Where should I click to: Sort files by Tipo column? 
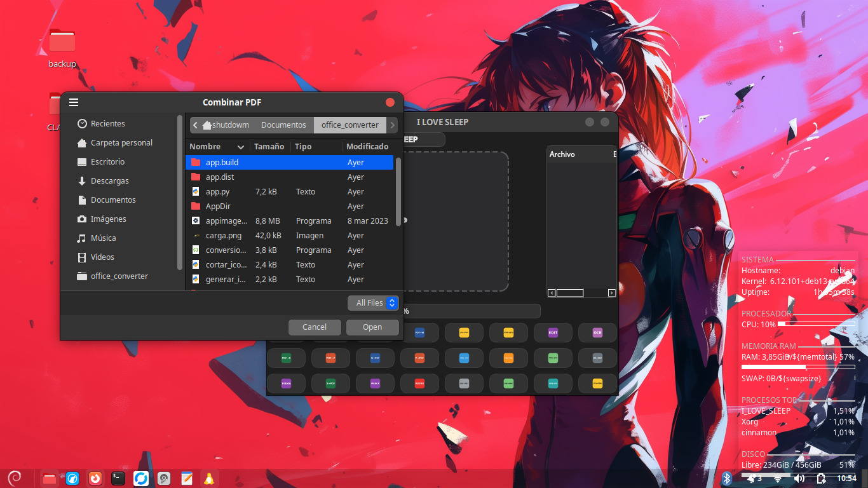[x=317, y=147]
